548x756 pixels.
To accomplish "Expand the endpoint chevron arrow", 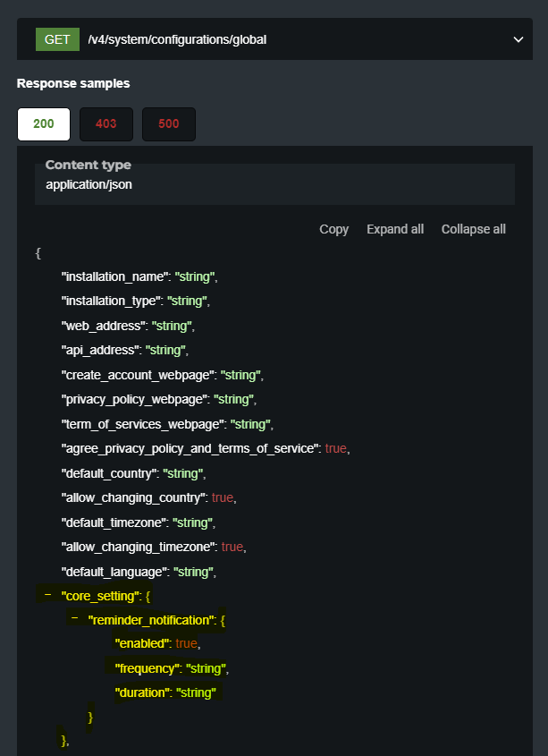I will click(x=518, y=39).
